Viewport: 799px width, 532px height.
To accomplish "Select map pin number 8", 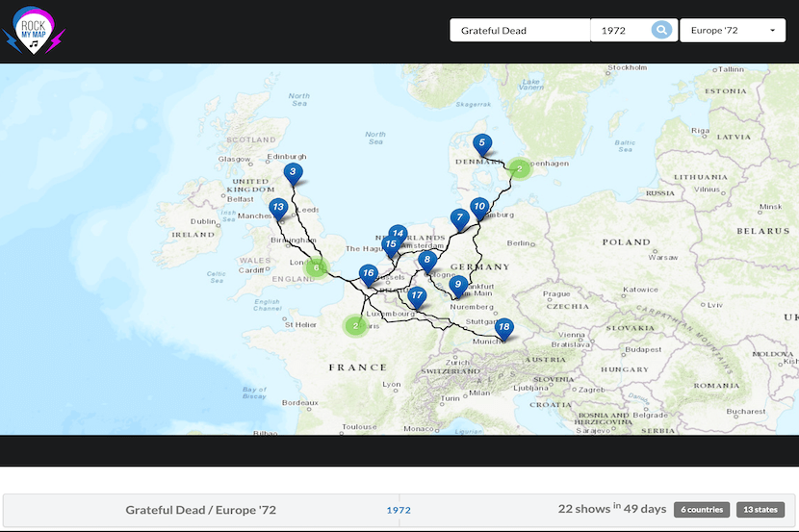I will 427,263.
